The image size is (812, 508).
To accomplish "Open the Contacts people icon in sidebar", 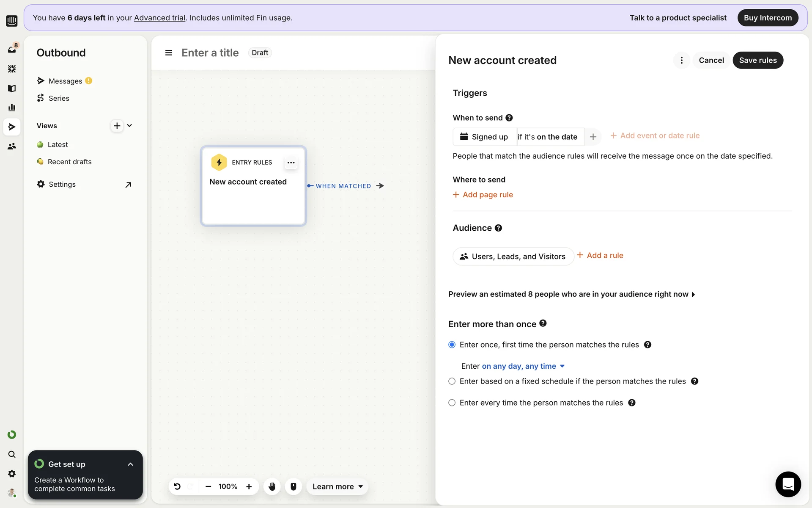I will click(x=11, y=146).
